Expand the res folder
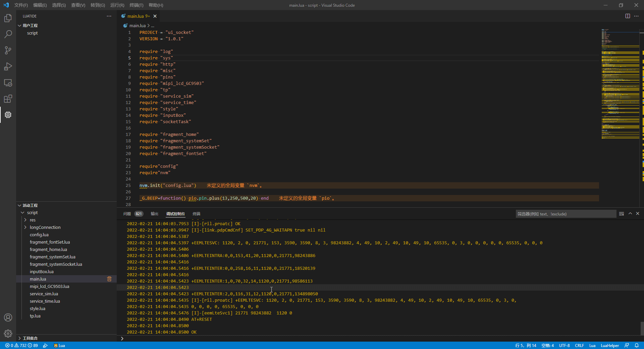The width and height of the screenshot is (644, 349). (x=25, y=220)
